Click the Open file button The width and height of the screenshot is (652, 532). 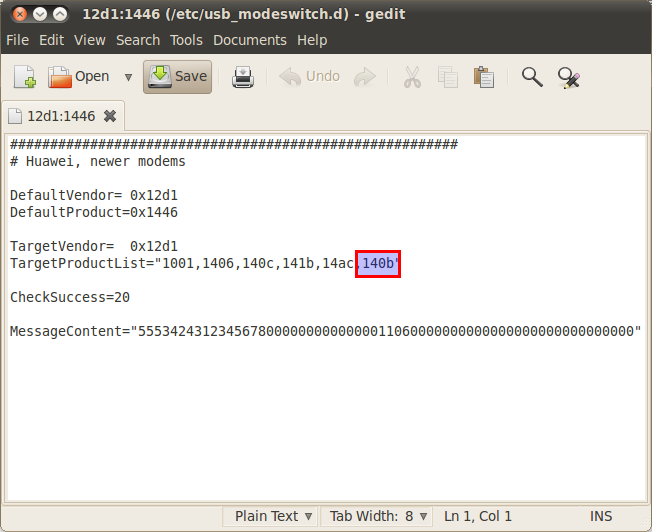point(80,77)
